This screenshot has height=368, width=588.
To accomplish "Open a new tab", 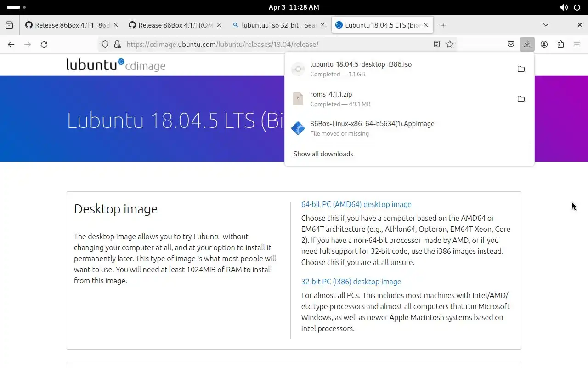I will click(443, 25).
